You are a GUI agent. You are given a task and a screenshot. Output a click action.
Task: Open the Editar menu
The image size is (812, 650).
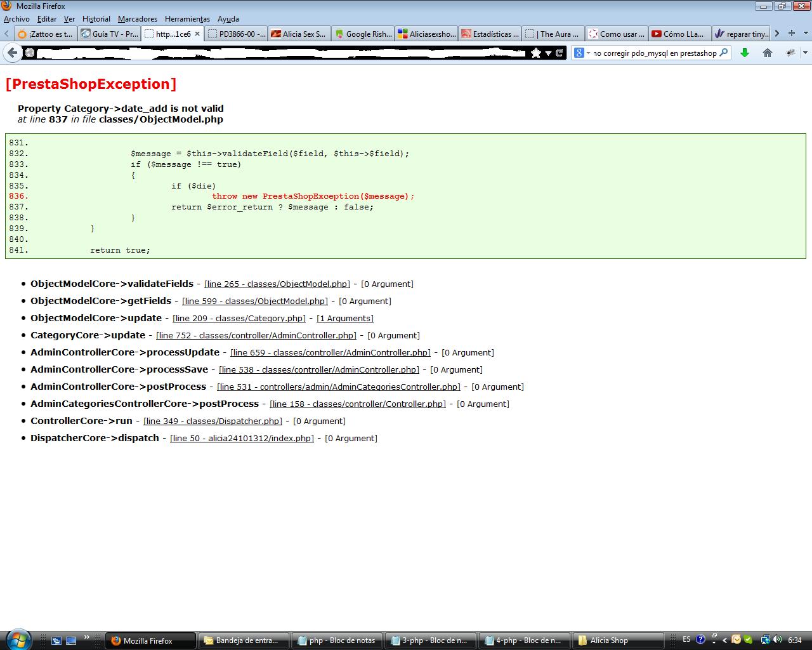click(47, 19)
